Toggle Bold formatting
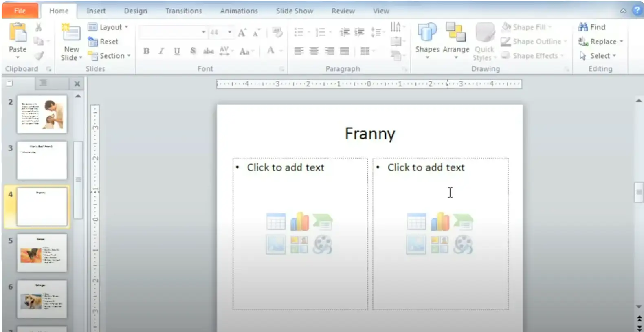 (146, 51)
